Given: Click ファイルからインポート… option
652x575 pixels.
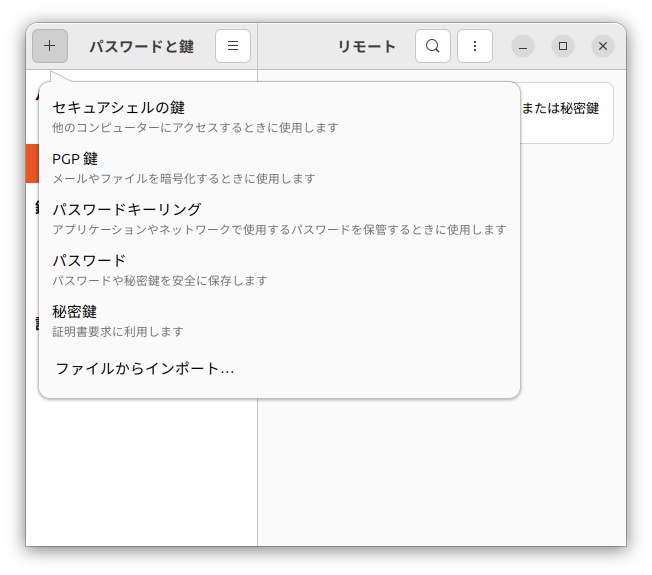Looking at the screenshot, I should (x=144, y=368).
